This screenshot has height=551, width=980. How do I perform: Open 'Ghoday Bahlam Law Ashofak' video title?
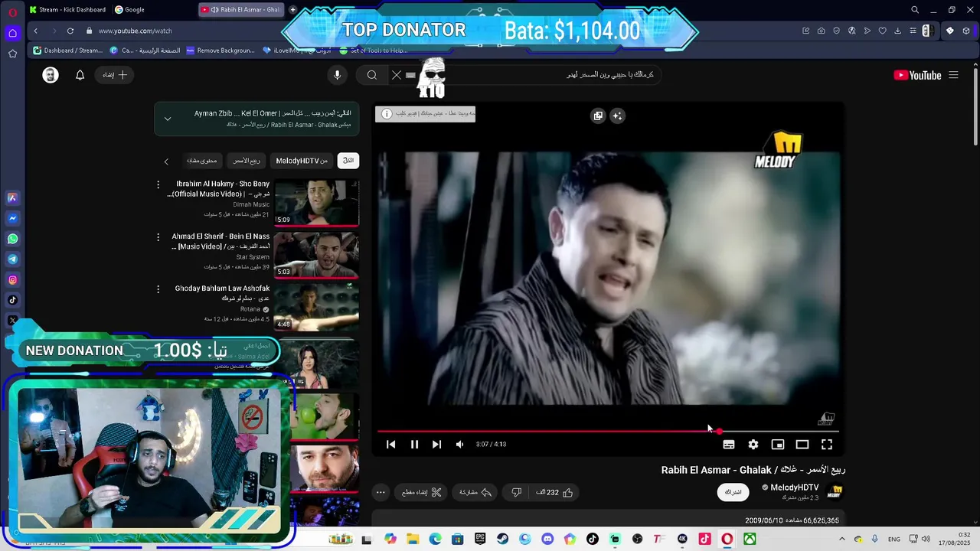(222, 293)
